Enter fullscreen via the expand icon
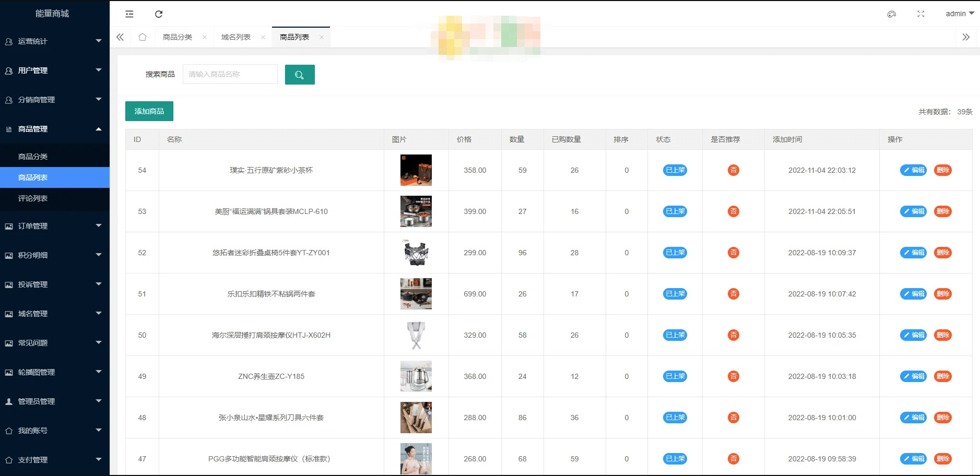Screen dimensions: 980x476 click(921, 14)
